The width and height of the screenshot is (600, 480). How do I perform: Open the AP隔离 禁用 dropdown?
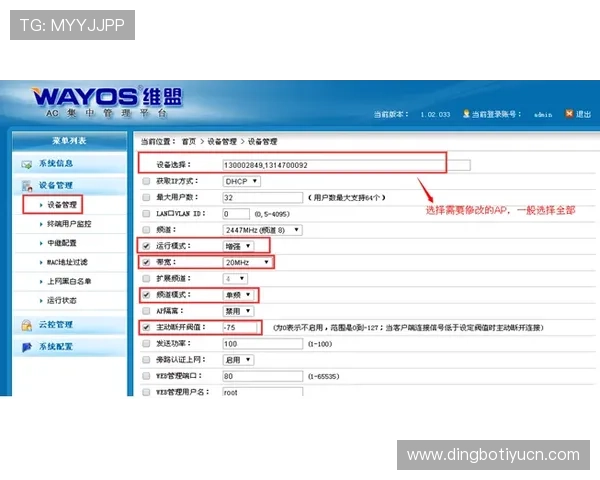click(x=238, y=311)
